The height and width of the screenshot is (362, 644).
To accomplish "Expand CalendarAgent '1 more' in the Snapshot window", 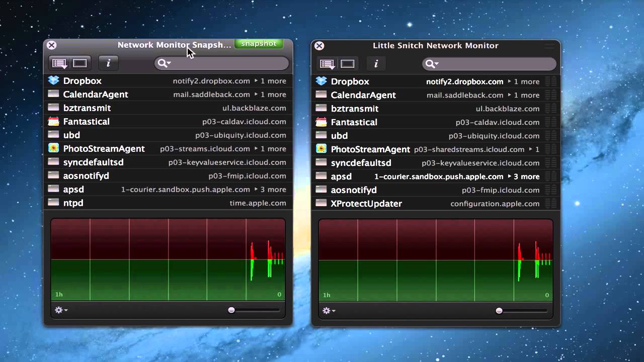I will [270, 95].
